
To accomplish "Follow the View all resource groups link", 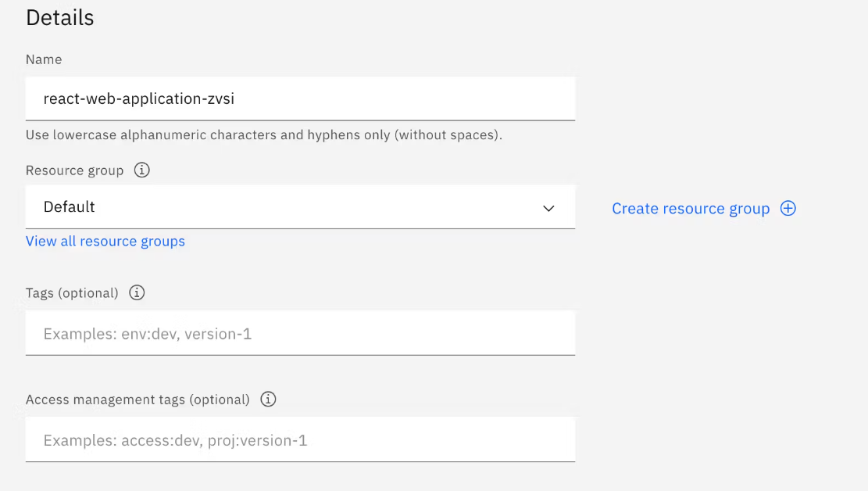I will (105, 241).
